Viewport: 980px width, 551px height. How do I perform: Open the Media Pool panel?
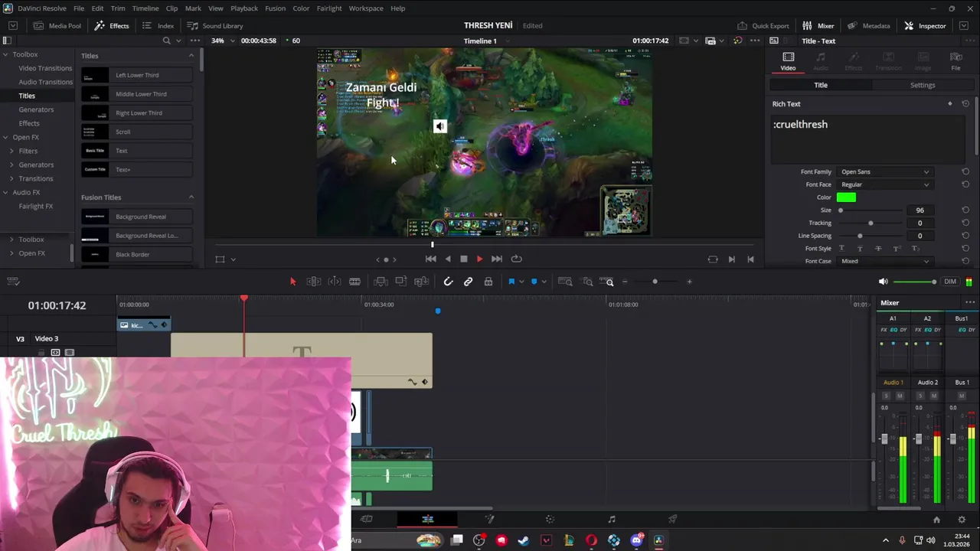click(x=57, y=25)
